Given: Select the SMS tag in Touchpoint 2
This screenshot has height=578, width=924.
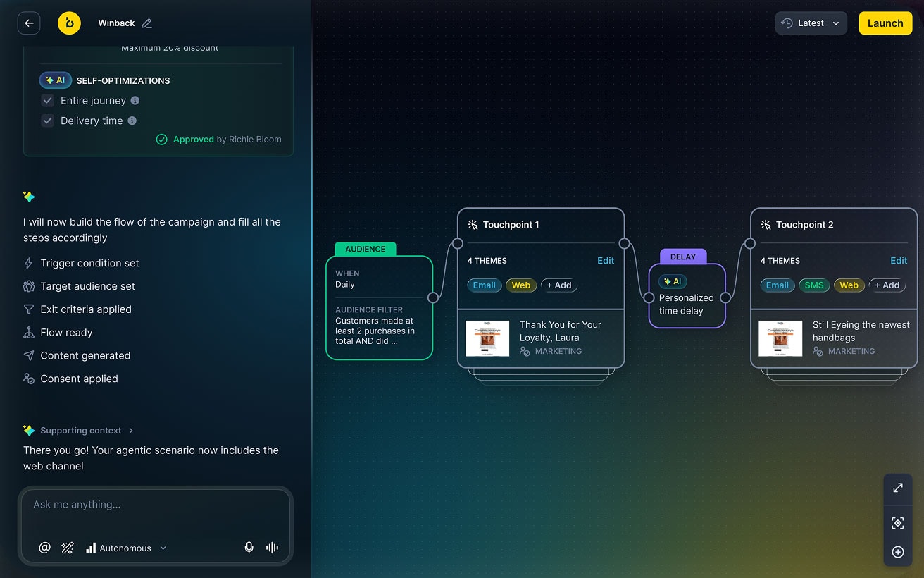Looking at the screenshot, I should click(813, 285).
